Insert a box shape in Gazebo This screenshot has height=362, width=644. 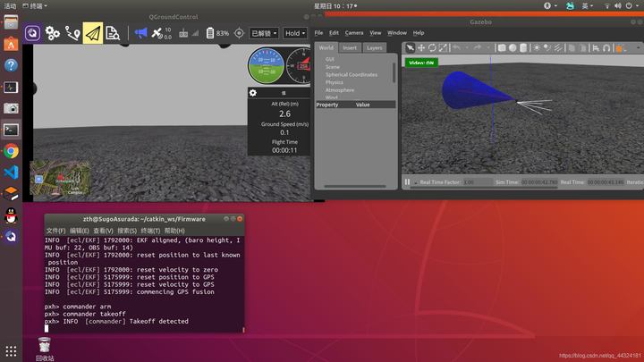502,48
